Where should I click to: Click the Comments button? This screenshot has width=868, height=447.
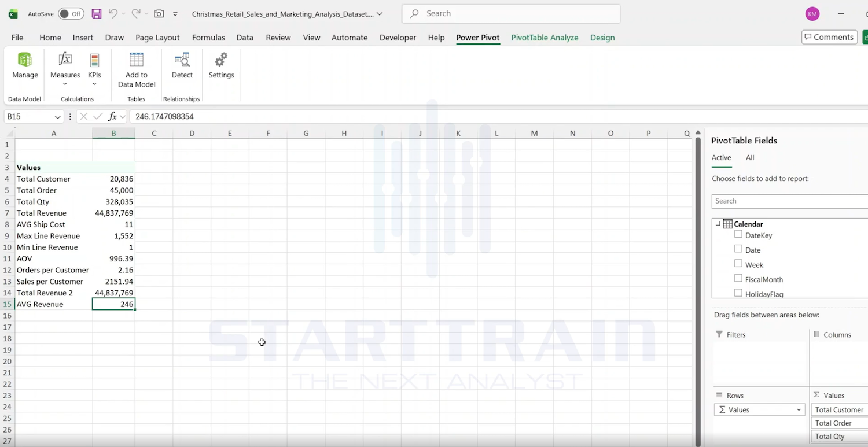click(829, 37)
